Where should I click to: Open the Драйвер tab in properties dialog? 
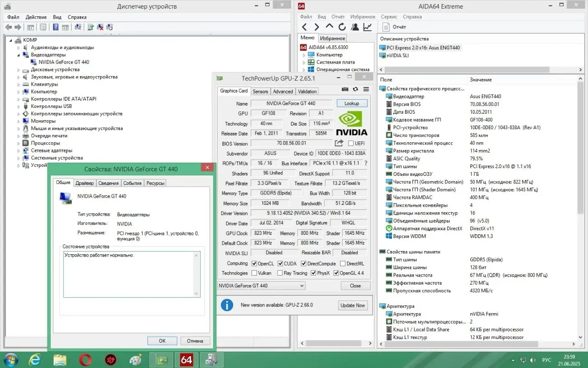85,183
